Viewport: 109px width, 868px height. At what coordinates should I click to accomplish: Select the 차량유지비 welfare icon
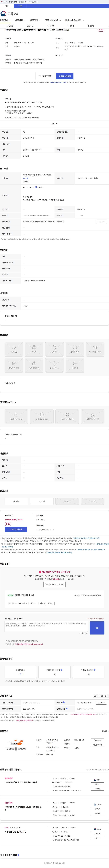54,349
